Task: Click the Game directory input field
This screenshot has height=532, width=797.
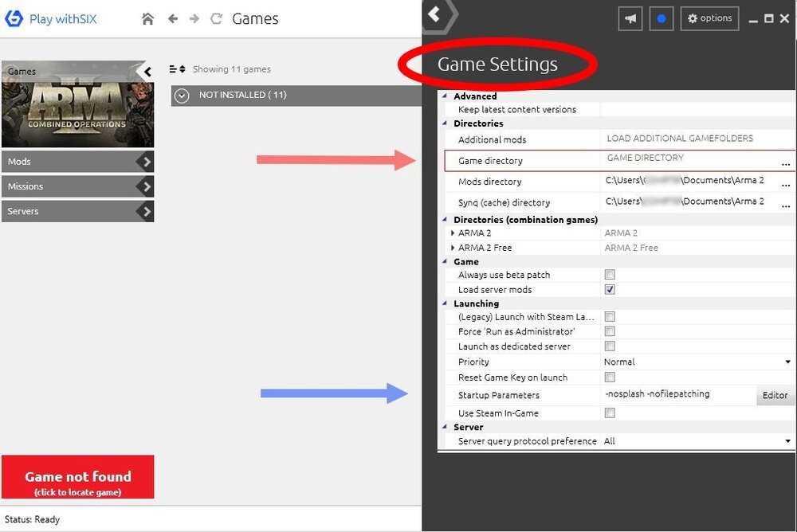Action: 689,161
